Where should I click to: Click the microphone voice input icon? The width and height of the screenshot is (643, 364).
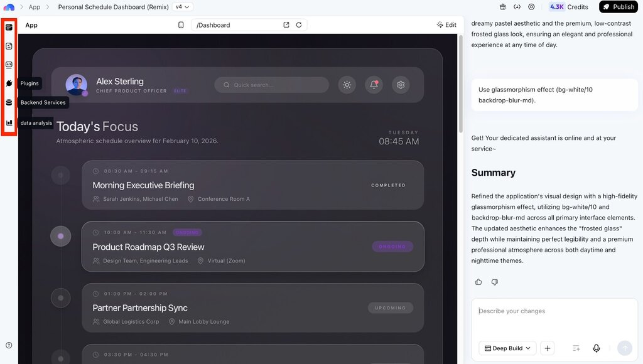[x=597, y=348]
